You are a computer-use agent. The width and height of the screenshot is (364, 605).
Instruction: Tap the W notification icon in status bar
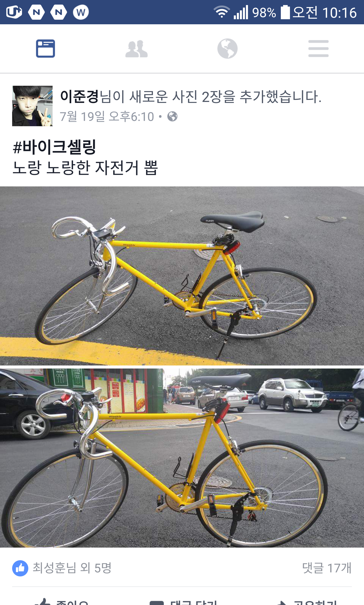point(81,12)
